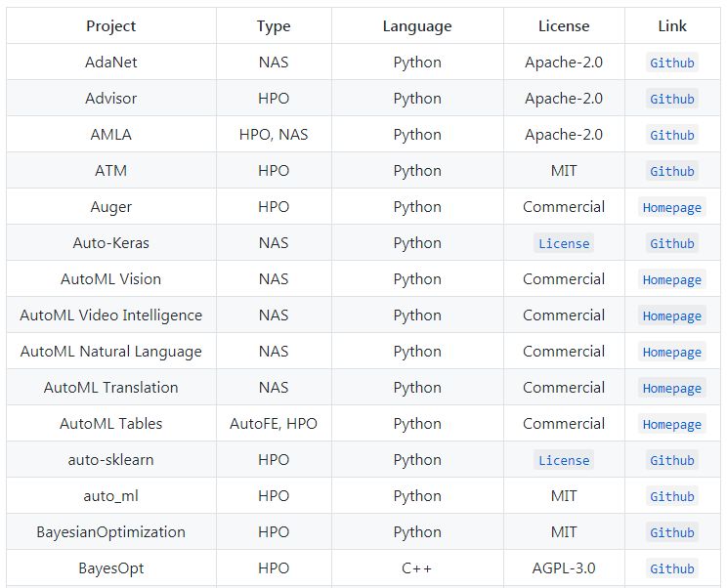The width and height of the screenshot is (727, 588).
Task: Follow the auto_ml Github link
Action: [x=672, y=496]
